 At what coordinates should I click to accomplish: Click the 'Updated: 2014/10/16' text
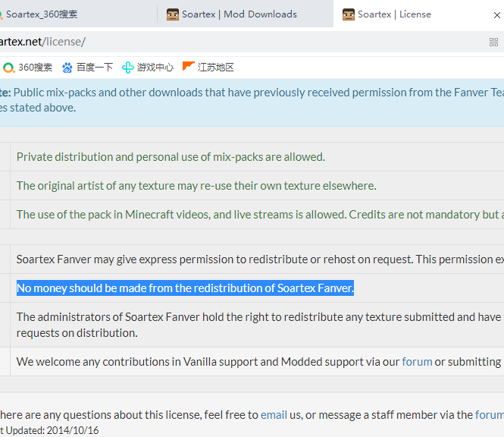[x=52, y=431]
